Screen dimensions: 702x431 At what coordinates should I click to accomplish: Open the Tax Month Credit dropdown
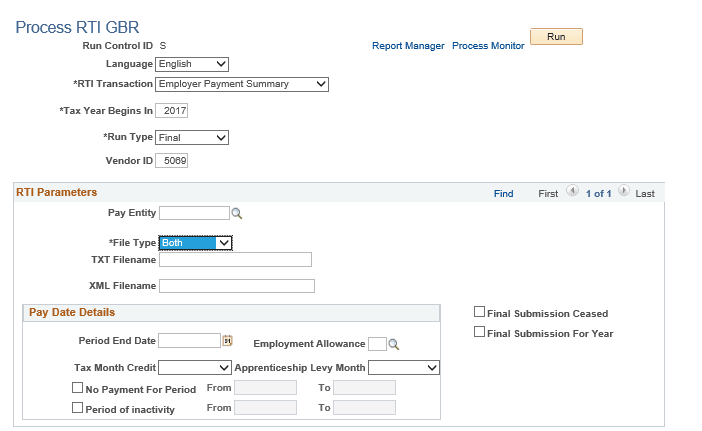(x=195, y=367)
